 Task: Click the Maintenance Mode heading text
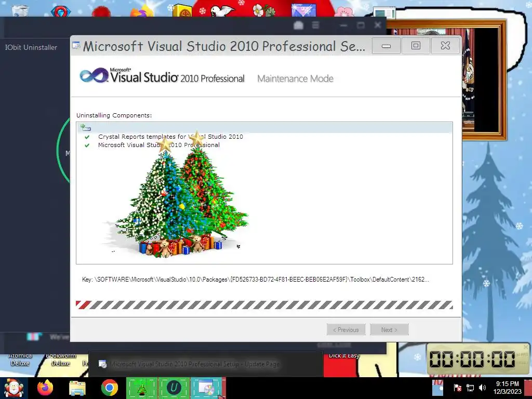coord(295,79)
